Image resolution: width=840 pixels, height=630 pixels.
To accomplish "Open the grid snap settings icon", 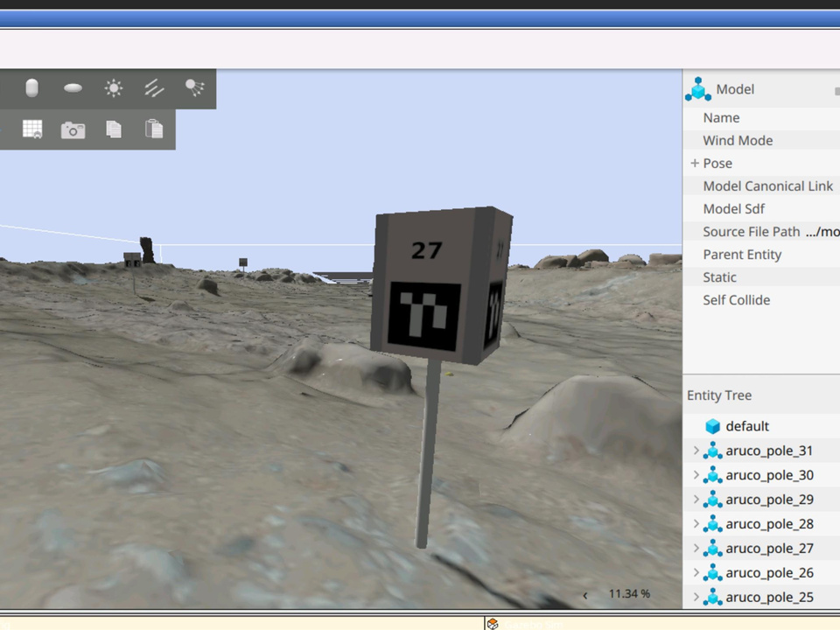I will pyautogui.click(x=32, y=129).
